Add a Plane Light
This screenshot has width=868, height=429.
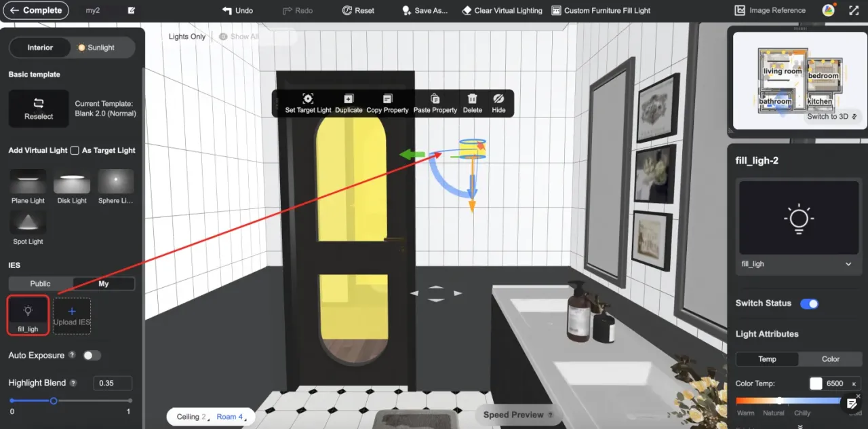[x=28, y=183]
